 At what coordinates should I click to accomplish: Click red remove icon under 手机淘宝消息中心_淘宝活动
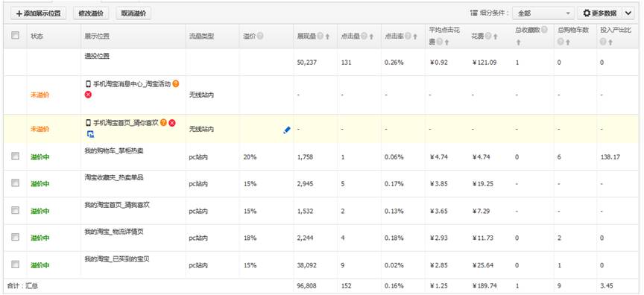(88, 95)
